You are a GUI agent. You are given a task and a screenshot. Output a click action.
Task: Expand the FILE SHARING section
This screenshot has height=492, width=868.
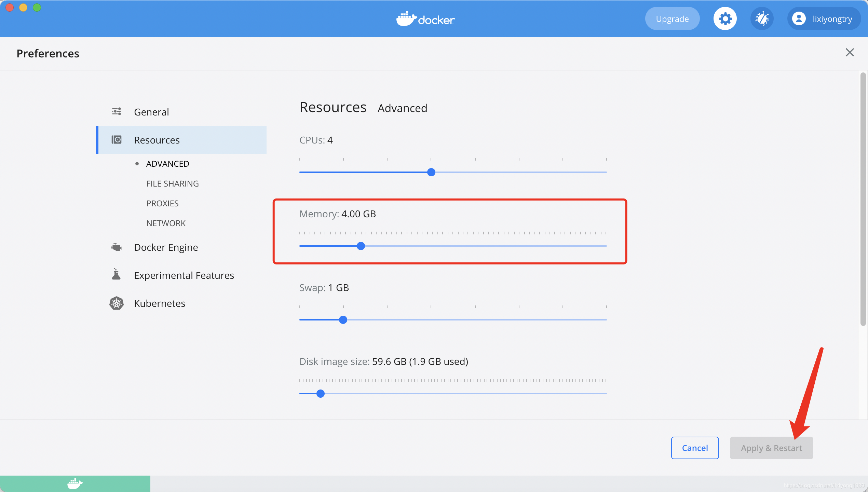(x=172, y=183)
